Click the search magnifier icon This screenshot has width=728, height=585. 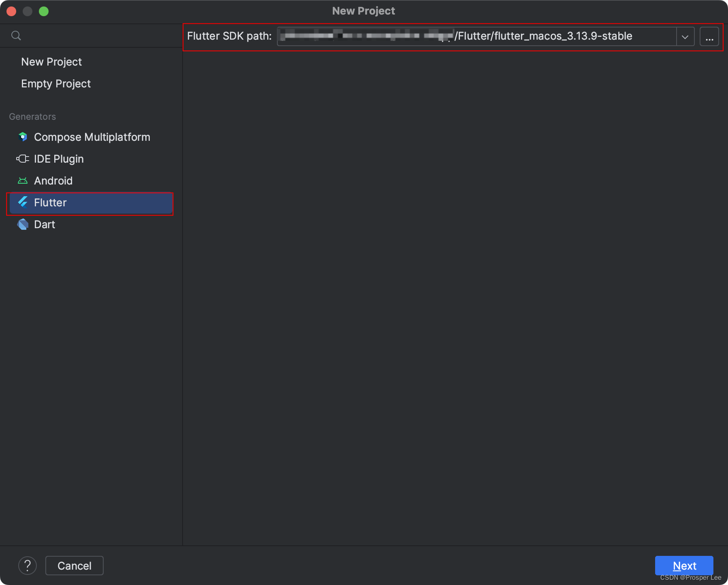pos(16,36)
